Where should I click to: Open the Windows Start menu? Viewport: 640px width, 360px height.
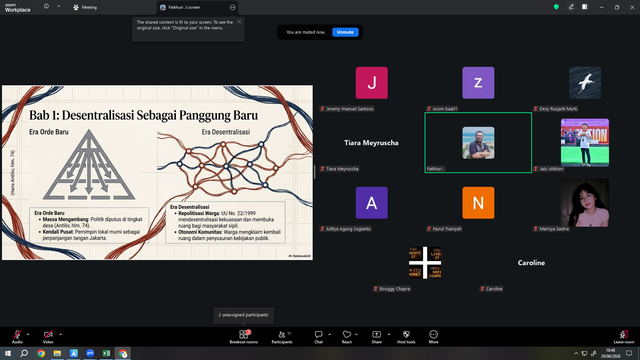pyautogui.click(x=8, y=353)
